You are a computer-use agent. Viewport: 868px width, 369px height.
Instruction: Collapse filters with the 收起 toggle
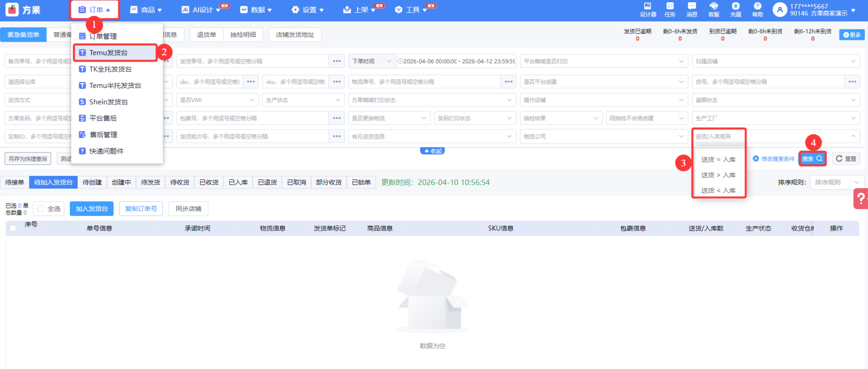pyautogui.click(x=432, y=151)
